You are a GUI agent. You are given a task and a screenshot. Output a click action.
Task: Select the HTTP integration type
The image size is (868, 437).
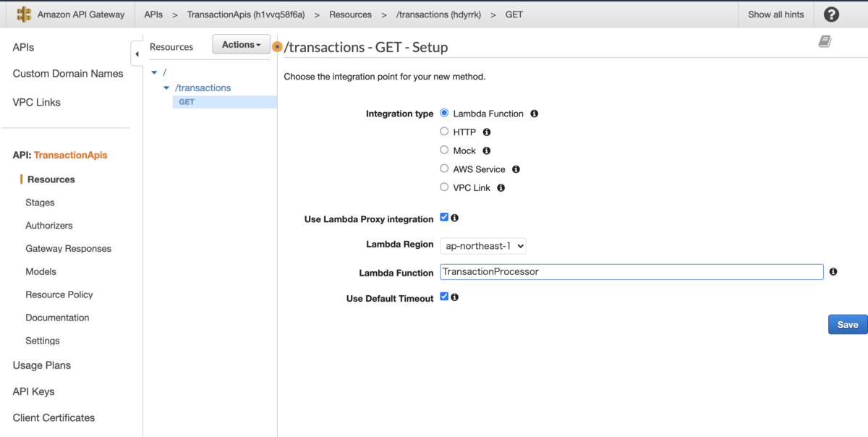[x=444, y=132]
